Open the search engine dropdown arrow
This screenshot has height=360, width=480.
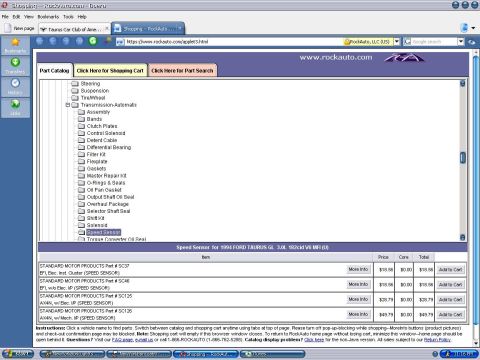(x=461, y=42)
